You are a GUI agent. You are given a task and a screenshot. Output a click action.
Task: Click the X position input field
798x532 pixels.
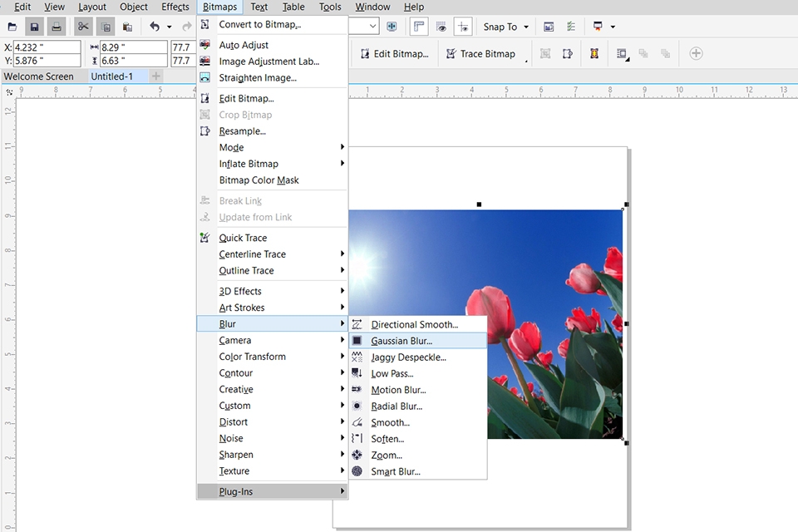46,47
